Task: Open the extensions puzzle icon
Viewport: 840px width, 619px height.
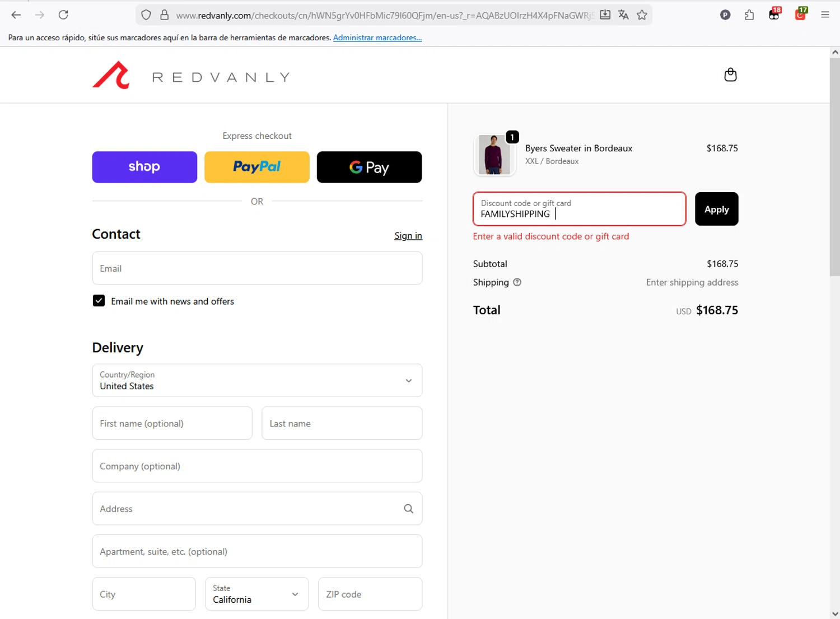Action: click(749, 15)
